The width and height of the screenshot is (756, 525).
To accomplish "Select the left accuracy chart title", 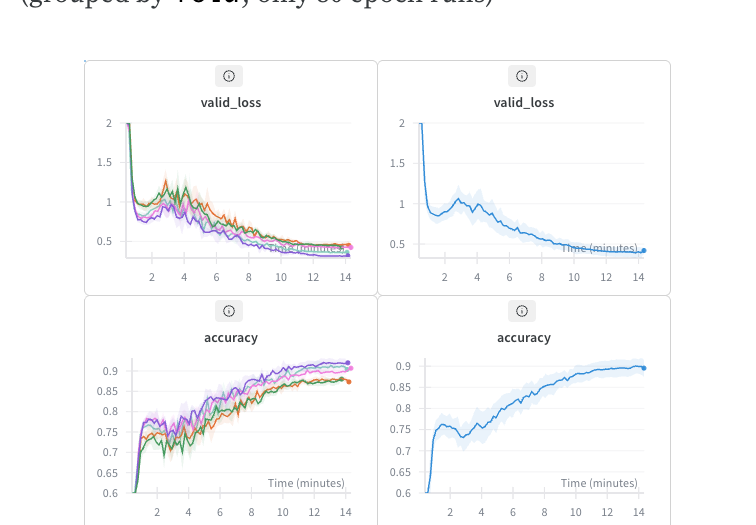I will click(231, 338).
